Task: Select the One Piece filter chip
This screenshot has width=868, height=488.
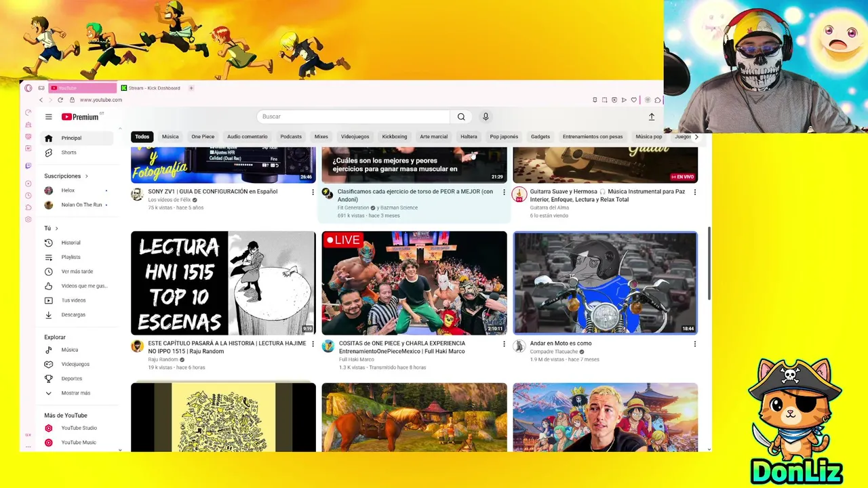Action: click(203, 137)
